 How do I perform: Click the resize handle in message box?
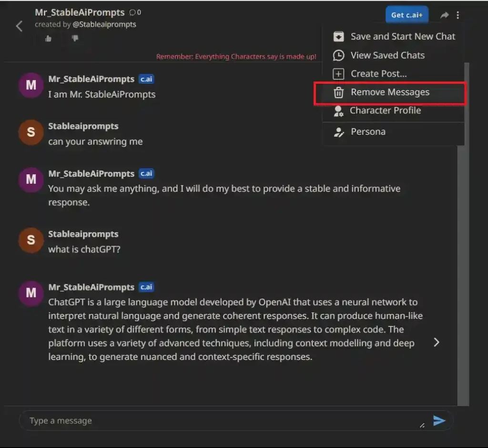click(x=422, y=425)
